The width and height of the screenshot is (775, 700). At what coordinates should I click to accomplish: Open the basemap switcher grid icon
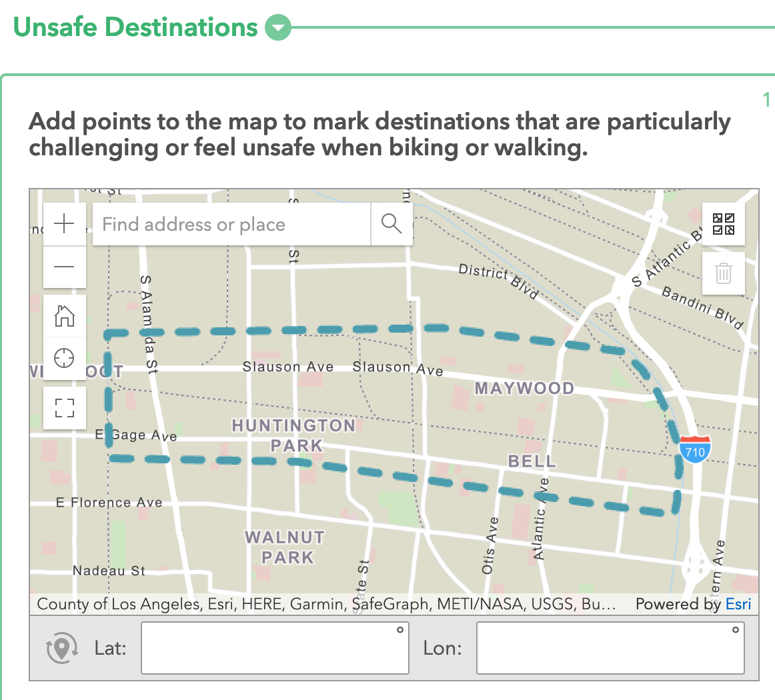point(724,224)
